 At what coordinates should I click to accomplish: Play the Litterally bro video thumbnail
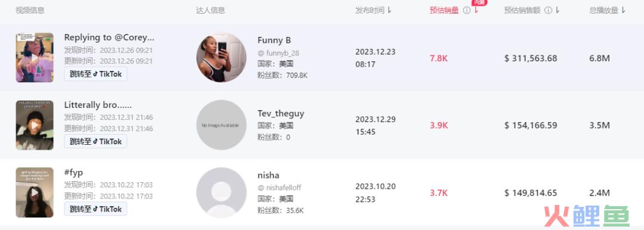click(35, 125)
